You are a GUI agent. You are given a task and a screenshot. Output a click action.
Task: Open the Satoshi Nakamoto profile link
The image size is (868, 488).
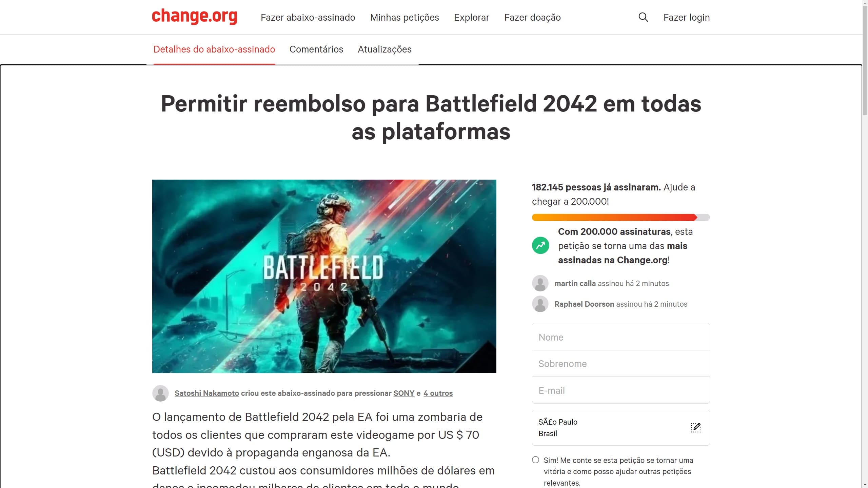207,393
